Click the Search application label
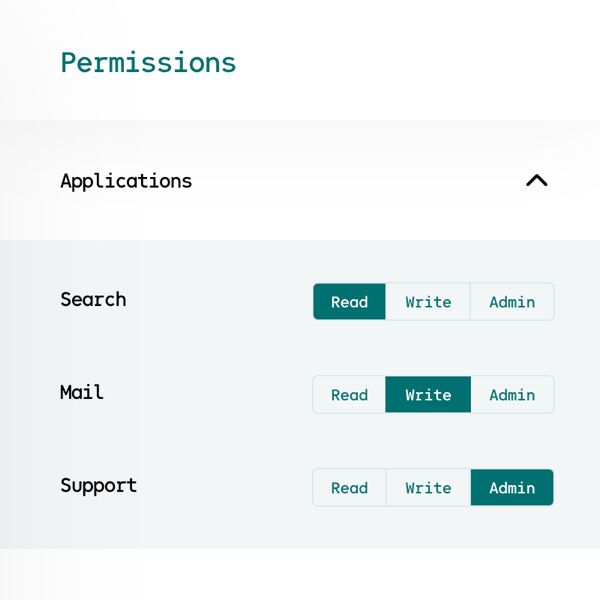The image size is (600, 600). click(x=93, y=299)
